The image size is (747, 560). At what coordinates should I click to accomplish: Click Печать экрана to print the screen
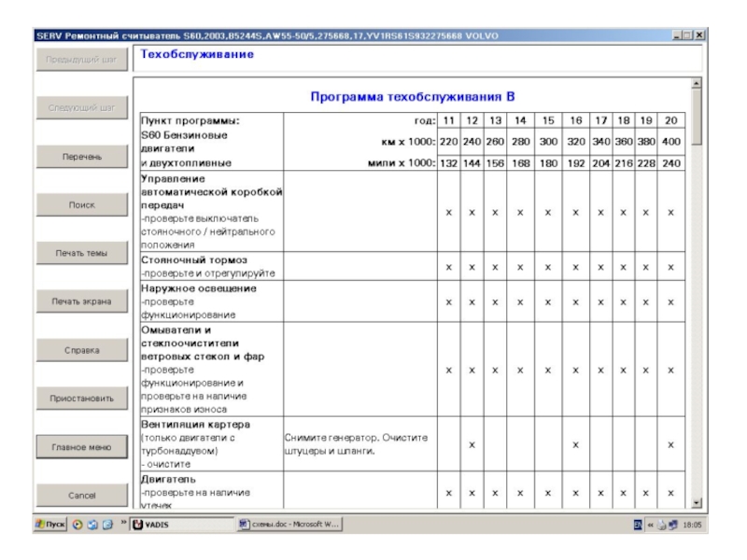click(82, 301)
